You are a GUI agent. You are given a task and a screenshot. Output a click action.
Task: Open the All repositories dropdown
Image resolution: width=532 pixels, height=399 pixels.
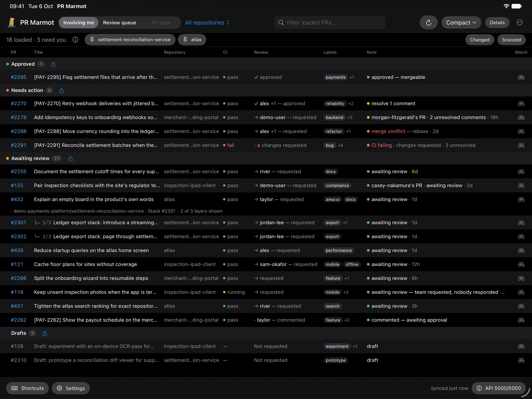[207, 22]
